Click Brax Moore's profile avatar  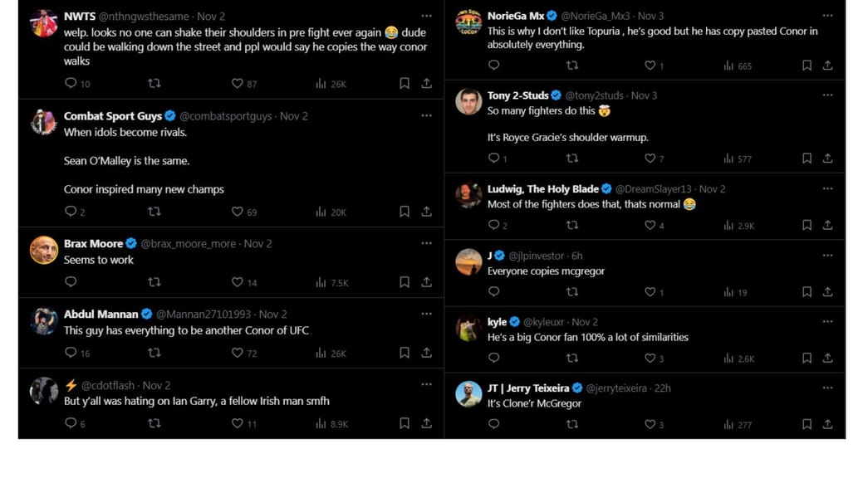[42, 249]
